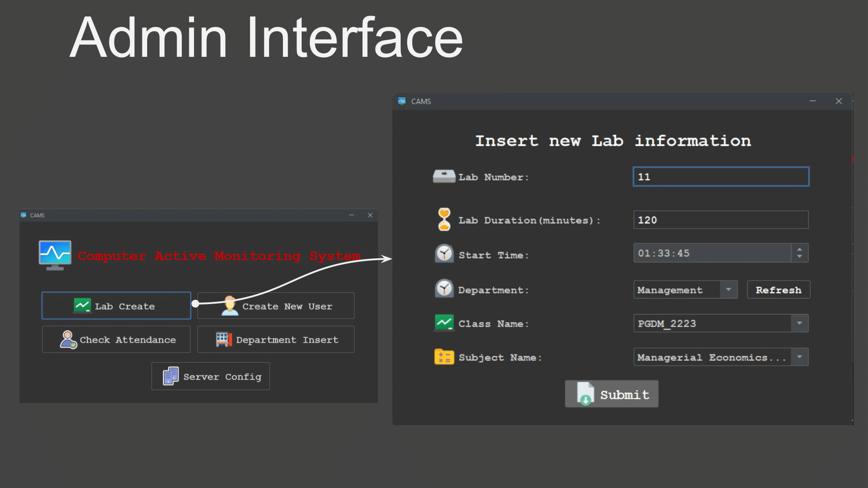The image size is (868, 488).
Task: Click the CAMS monitor logo icon
Action: click(55, 255)
